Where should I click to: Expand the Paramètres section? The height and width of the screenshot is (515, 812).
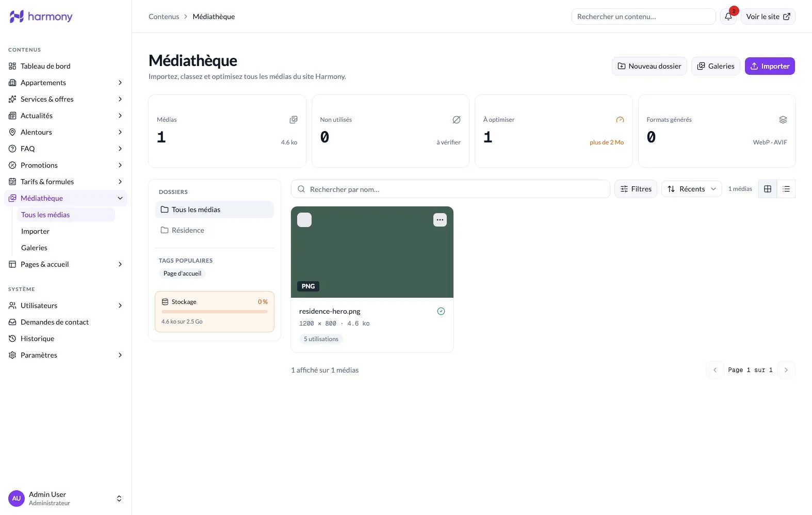pos(120,355)
